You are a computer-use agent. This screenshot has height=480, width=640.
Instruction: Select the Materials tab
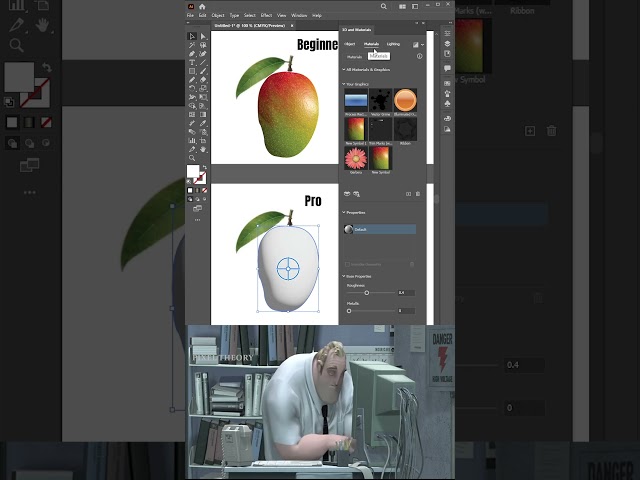[371, 44]
